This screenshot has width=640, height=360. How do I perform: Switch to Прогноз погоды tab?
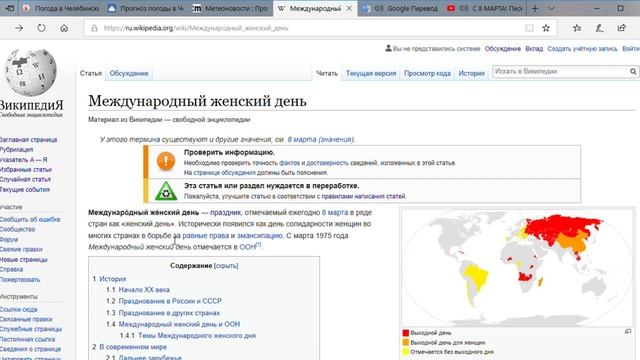tap(146, 8)
